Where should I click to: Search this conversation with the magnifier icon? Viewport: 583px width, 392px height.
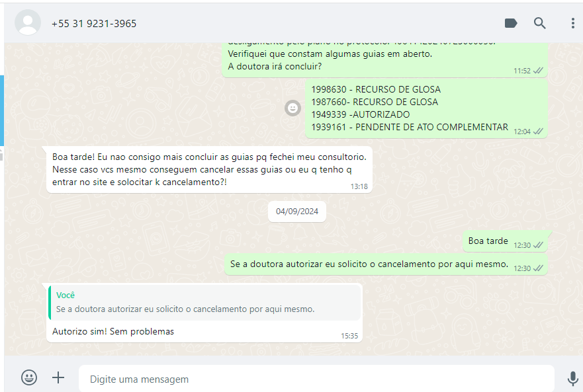click(x=539, y=23)
